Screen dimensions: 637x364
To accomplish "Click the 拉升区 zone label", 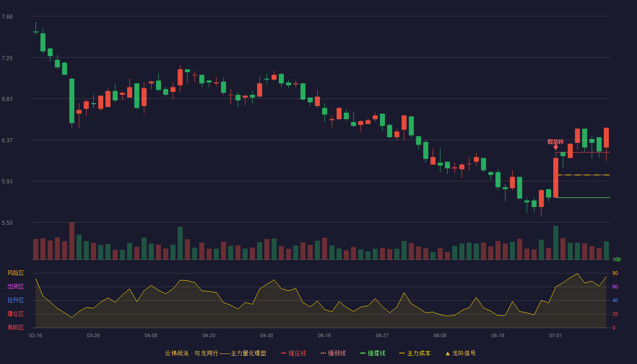I will click(16, 300).
